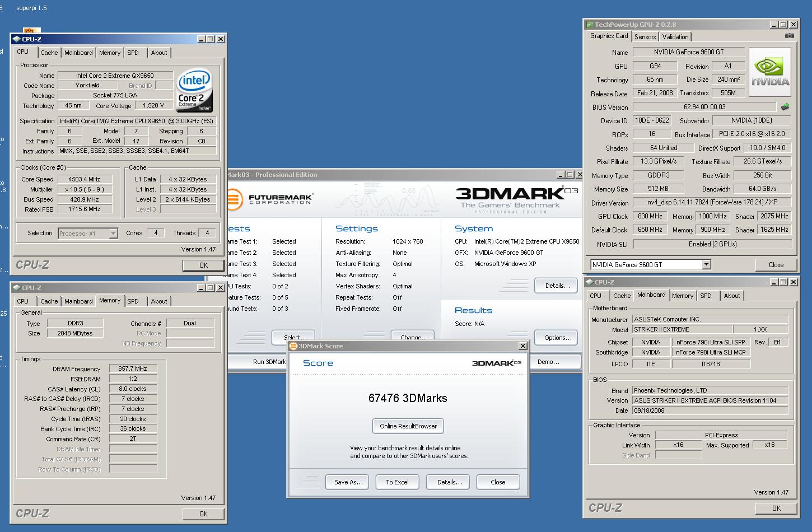
Task: Click the Memory CPU-Z window title icon
Action: coord(17,288)
